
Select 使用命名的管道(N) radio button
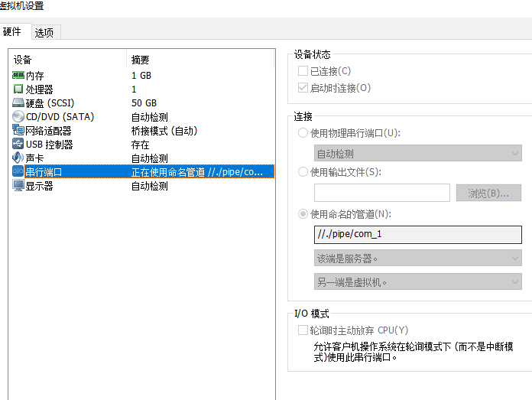point(303,214)
